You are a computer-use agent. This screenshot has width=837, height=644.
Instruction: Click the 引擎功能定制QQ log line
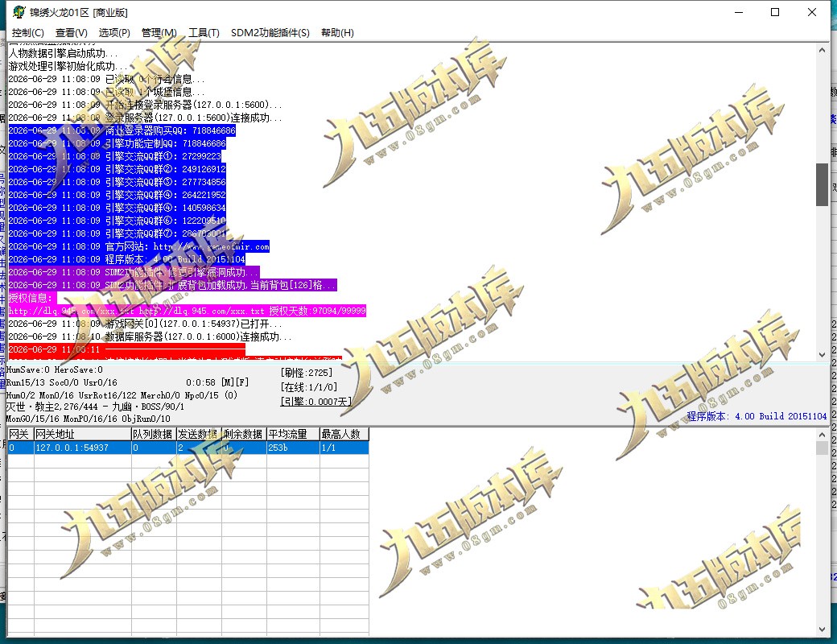point(117,143)
